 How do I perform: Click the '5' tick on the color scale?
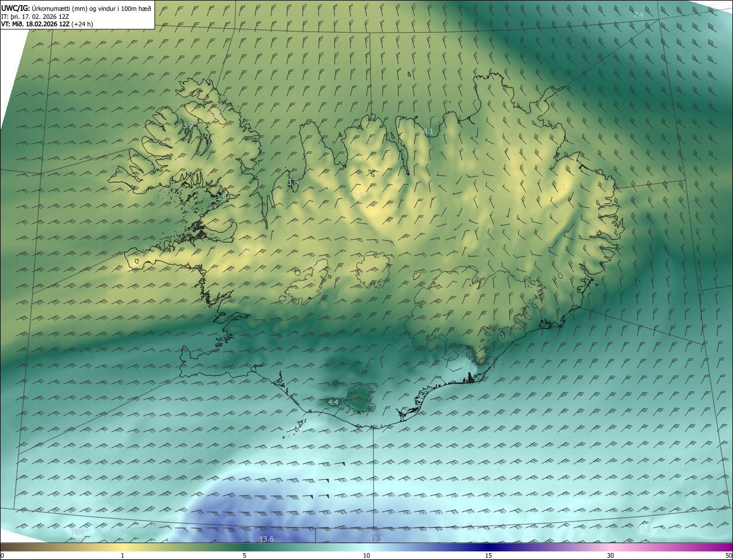245,555
